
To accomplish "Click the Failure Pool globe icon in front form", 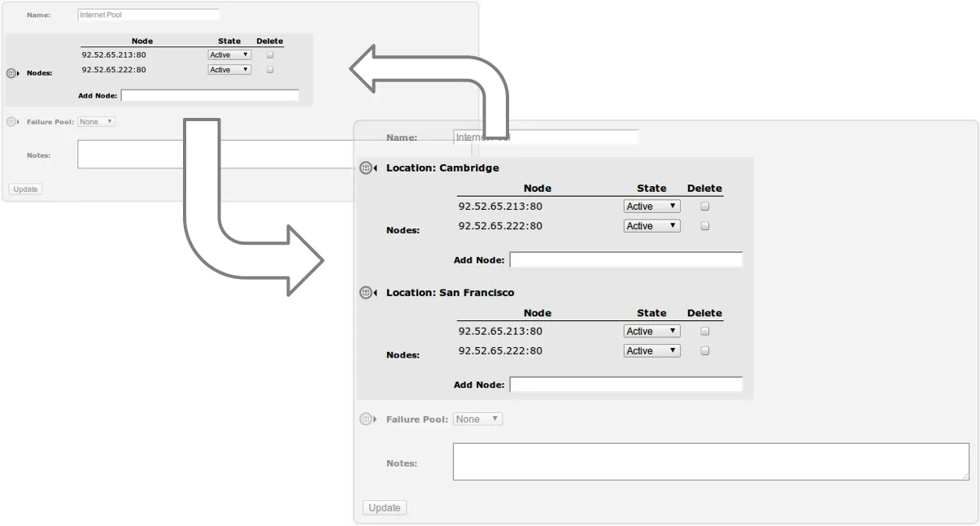I will click(366, 419).
